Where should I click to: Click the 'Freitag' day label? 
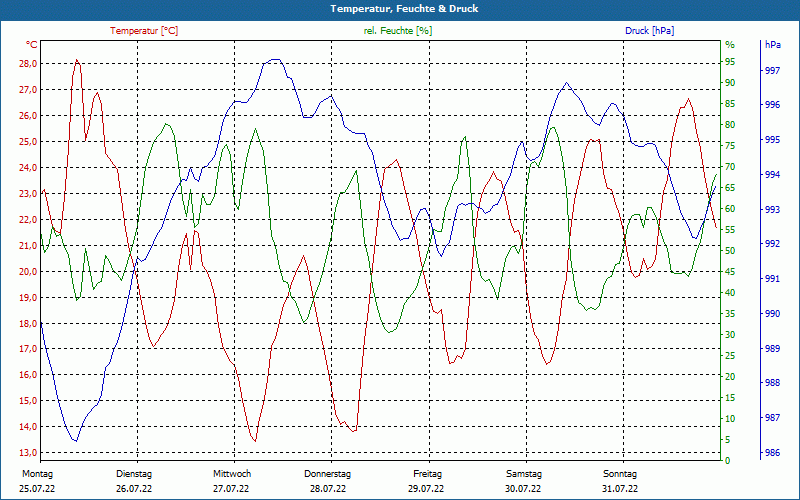click(x=428, y=474)
